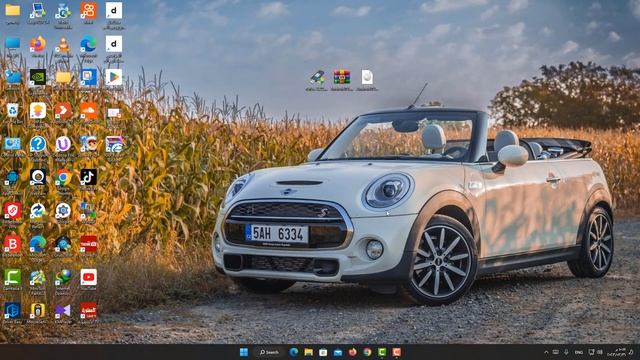Open the WinRAR archive icon
Image resolution: width=640 pixels, height=360 pixels.
click(x=342, y=78)
